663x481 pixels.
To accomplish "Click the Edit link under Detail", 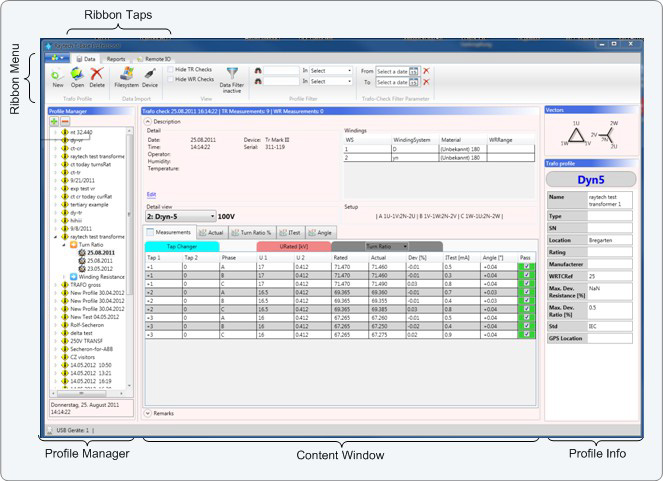I will [x=151, y=193].
